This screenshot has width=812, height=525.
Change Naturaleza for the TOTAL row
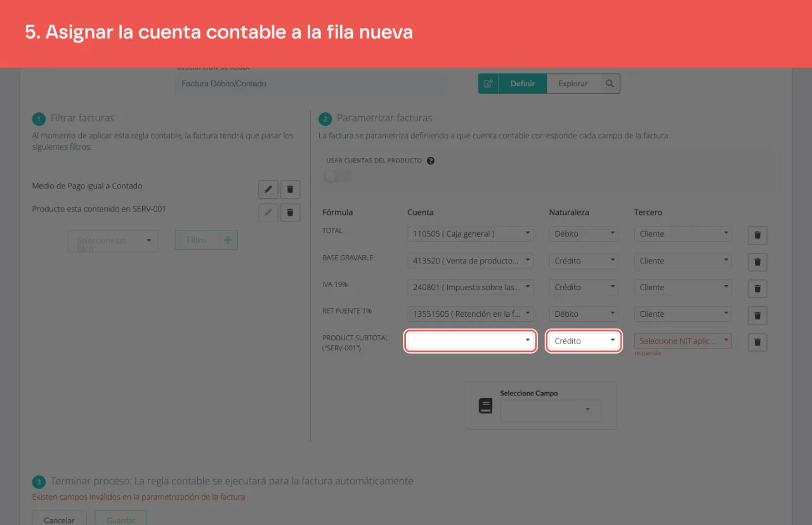[x=584, y=234]
